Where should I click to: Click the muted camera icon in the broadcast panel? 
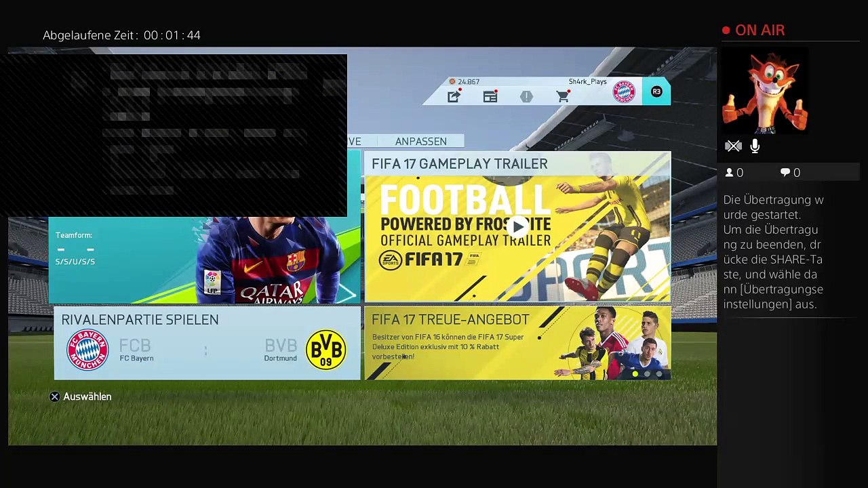point(733,146)
